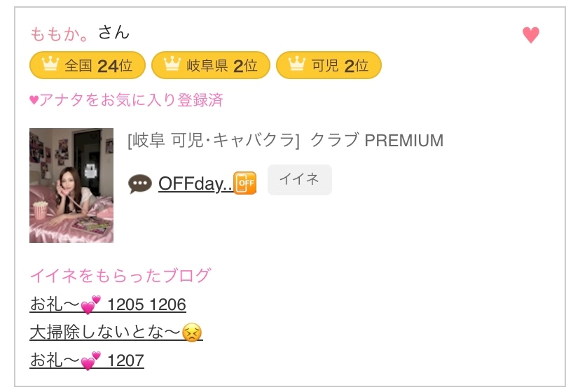Image resolution: width=580 pixels, height=392 pixels.
Task: Toggle the pink heart favorite icon
Action: click(x=531, y=35)
